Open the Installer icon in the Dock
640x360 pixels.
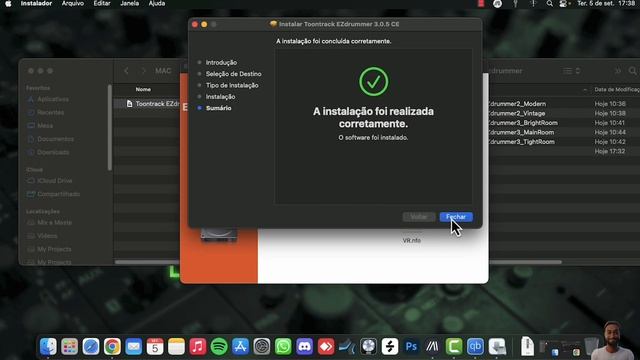(x=497, y=347)
